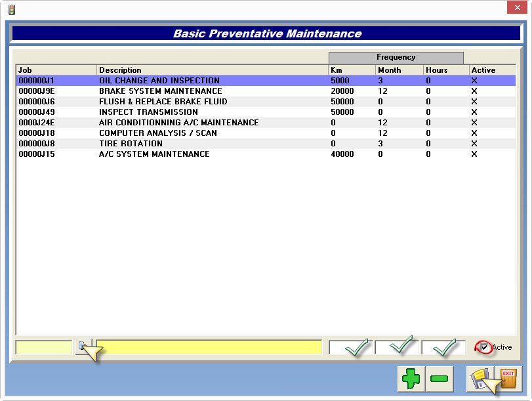Click the Frequency group header
532x401 pixels.
pyautogui.click(x=396, y=57)
